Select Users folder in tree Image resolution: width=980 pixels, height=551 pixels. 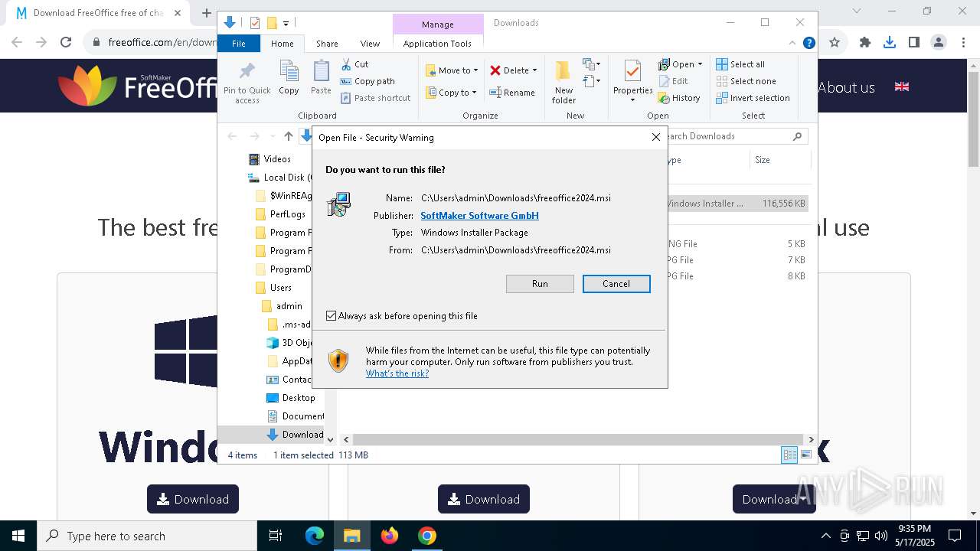coord(280,288)
